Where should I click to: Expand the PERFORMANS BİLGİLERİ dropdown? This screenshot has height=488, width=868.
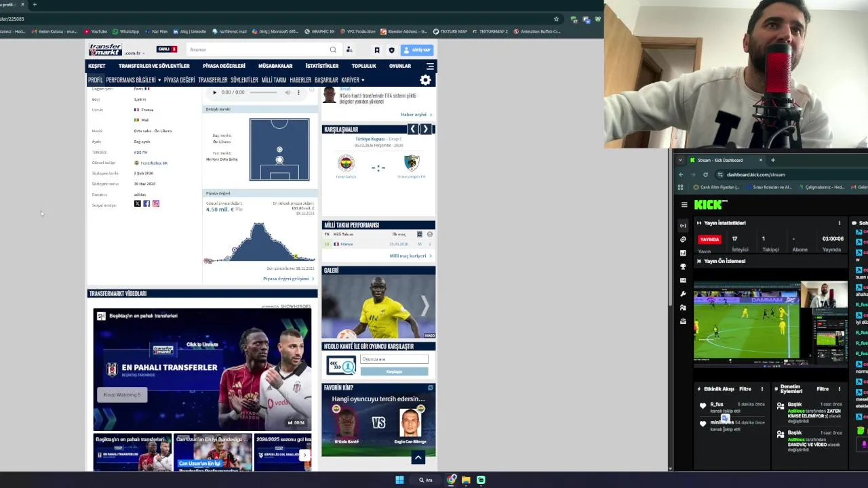(134, 80)
